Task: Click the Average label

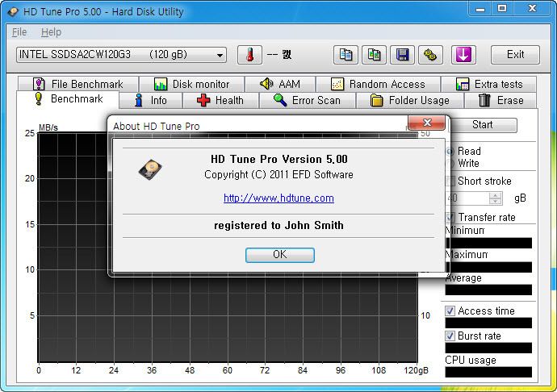Action: (463, 278)
